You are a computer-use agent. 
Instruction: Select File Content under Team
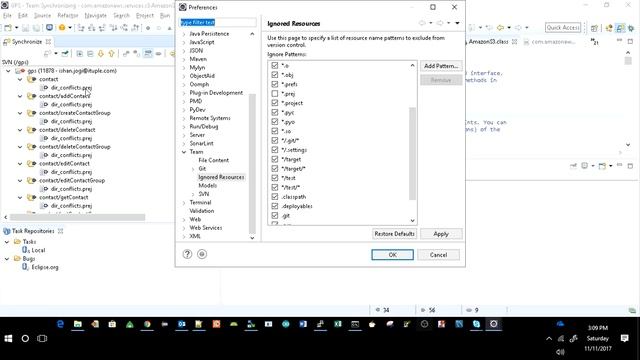pyautogui.click(x=213, y=160)
